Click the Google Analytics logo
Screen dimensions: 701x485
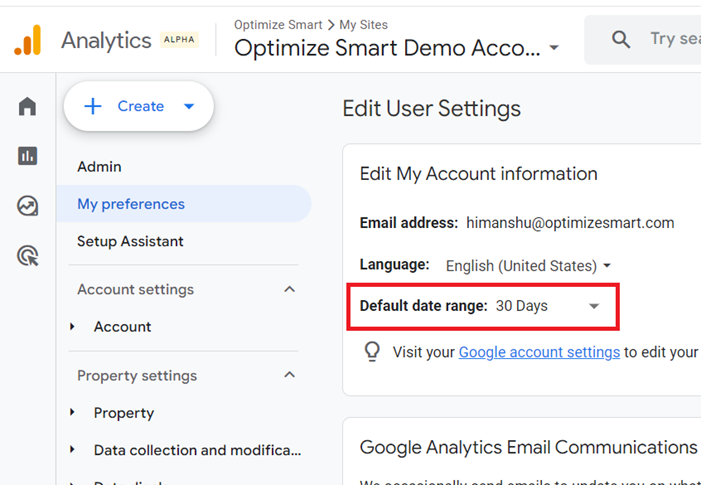[x=28, y=40]
